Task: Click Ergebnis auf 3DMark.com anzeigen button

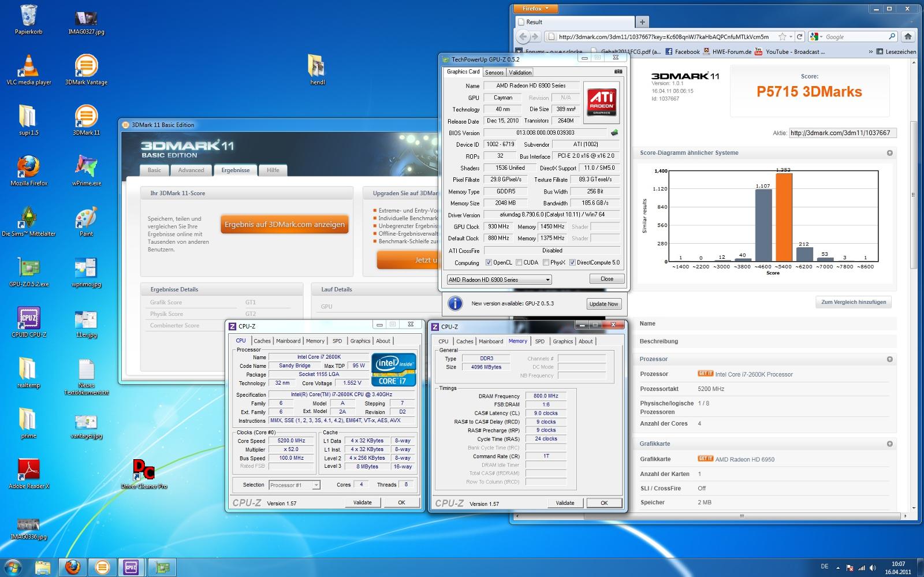Action: point(284,225)
